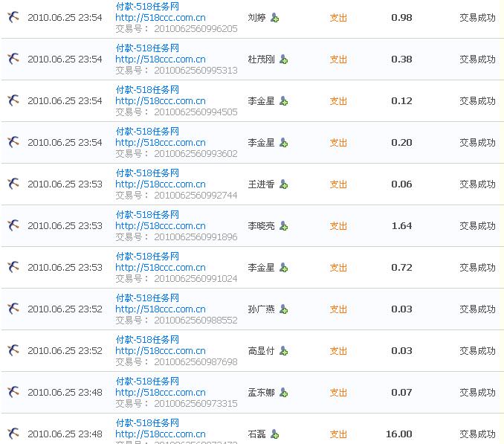Open 付款-518任务网 link in the 0.72 payment row
504x444 pixels.
click(147, 256)
